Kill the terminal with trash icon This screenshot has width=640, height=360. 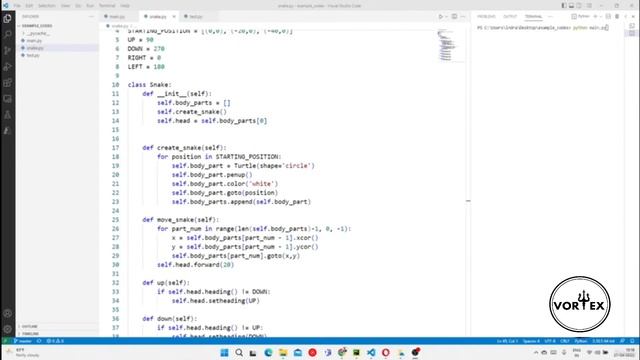617,16
